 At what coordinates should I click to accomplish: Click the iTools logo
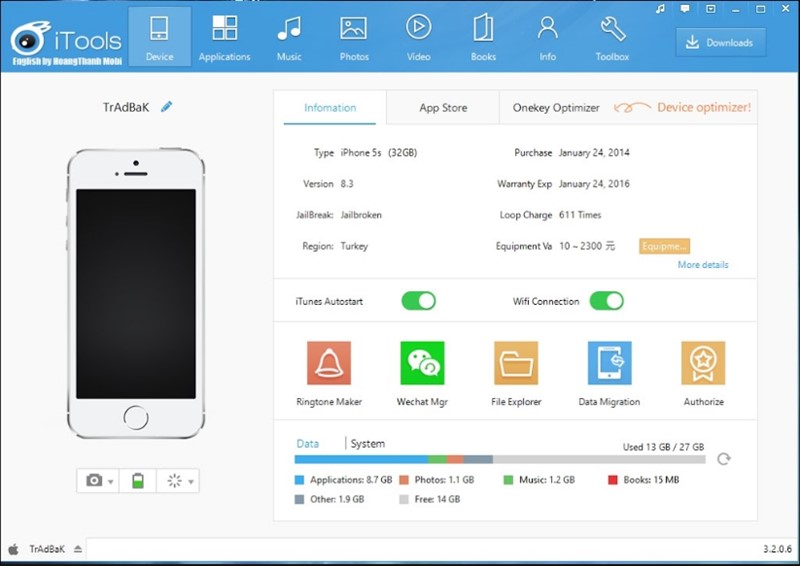66,42
